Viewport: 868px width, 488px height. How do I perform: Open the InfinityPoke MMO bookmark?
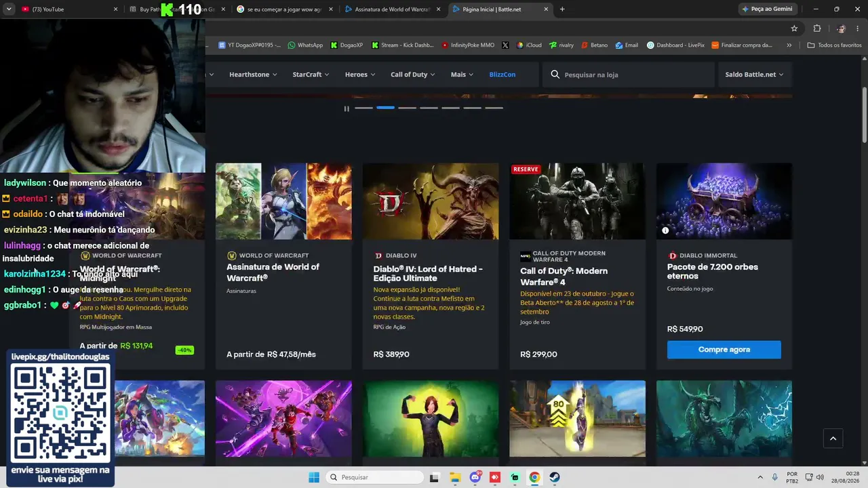468,45
